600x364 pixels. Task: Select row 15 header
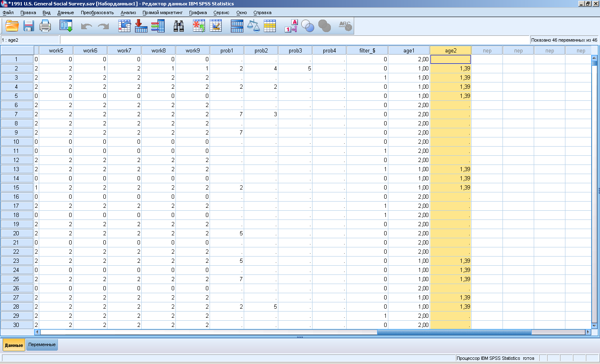(16, 187)
